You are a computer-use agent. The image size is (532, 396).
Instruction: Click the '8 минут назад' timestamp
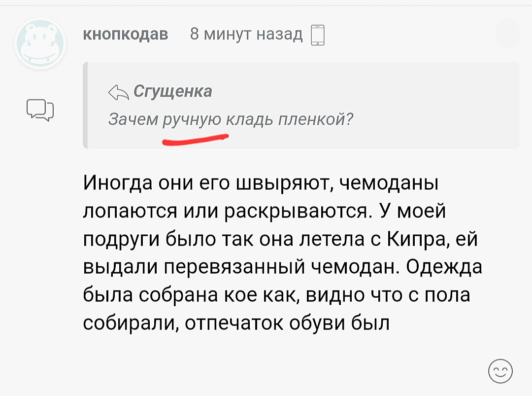(x=246, y=34)
